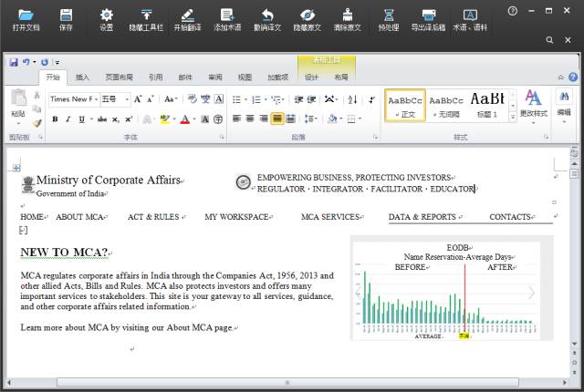This screenshot has height=392, width=584.
Task: Switch to the 插入 ribbon tab
Action: pyautogui.click(x=82, y=77)
